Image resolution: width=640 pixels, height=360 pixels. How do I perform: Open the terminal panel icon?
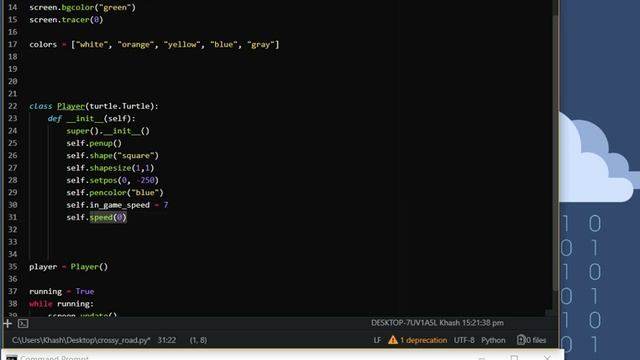pyautogui.click(x=23, y=324)
